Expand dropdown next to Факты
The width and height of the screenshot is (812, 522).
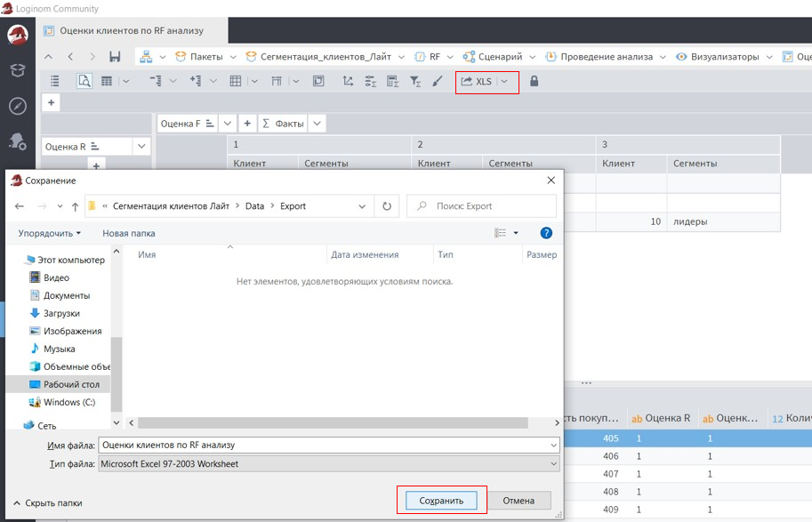tap(317, 124)
